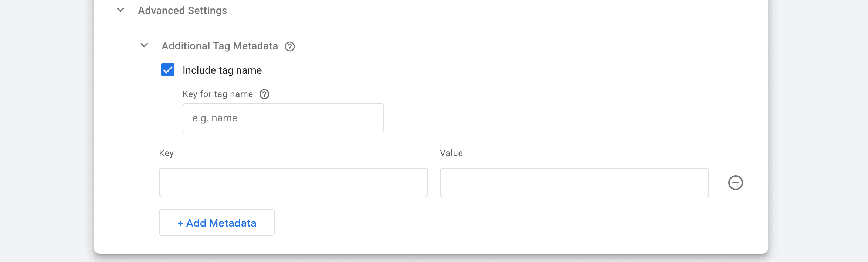Select the e.g. name placeholder field
This screenshot has height=262, width=868.
pos(283,117)
